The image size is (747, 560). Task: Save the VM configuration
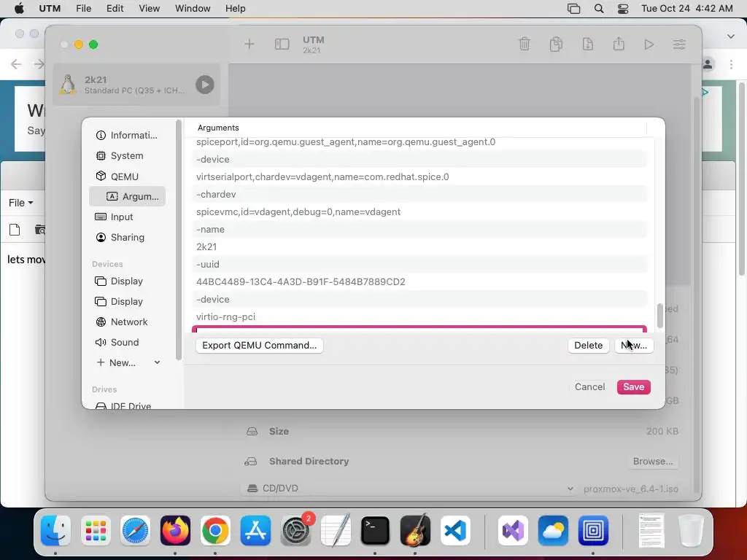click(633, 386)
